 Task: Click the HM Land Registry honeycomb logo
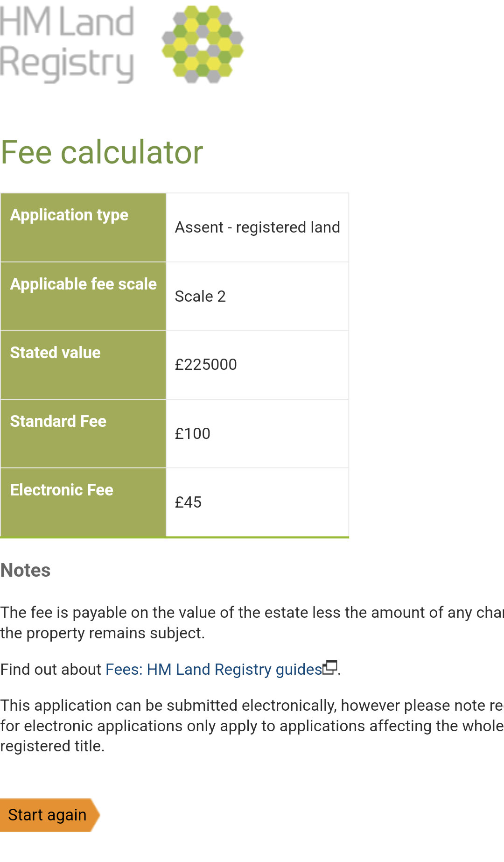(x=203, y=44)
